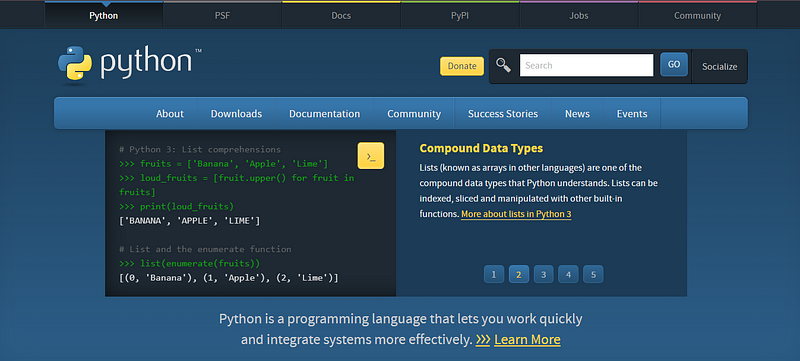Click the GO search button
Image resolution: width=800 pixels, height=361 pixels.
tap(674, 64)
